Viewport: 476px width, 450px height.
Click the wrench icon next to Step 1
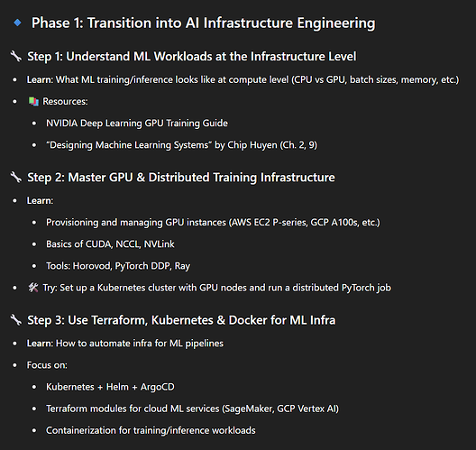coord(16,56)
